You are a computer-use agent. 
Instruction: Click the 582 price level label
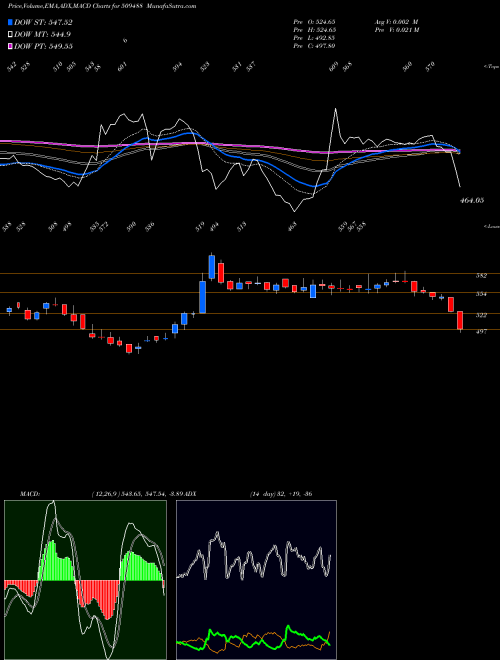pyautogui.click(x=481, y=276)
